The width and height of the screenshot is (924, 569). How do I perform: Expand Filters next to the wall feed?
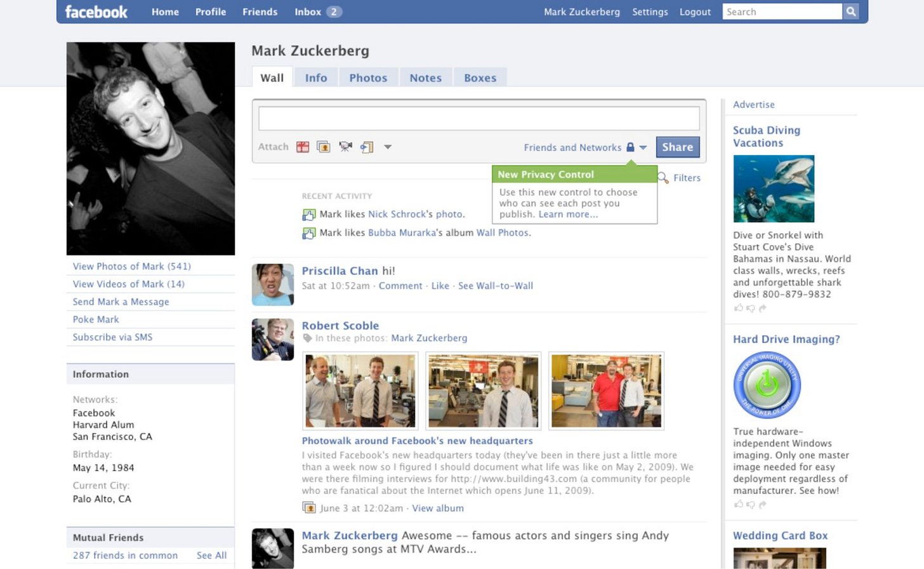point(687,178)
